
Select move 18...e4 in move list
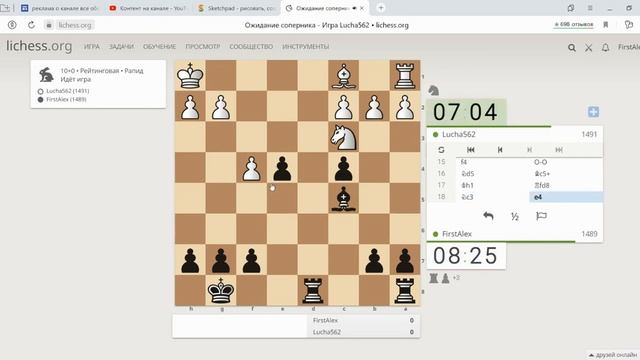click(x=566, y=197)
